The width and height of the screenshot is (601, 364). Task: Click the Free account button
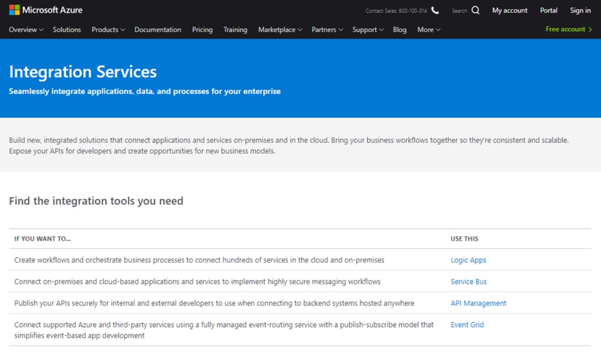pyautogui.click(x=569, y=29)
